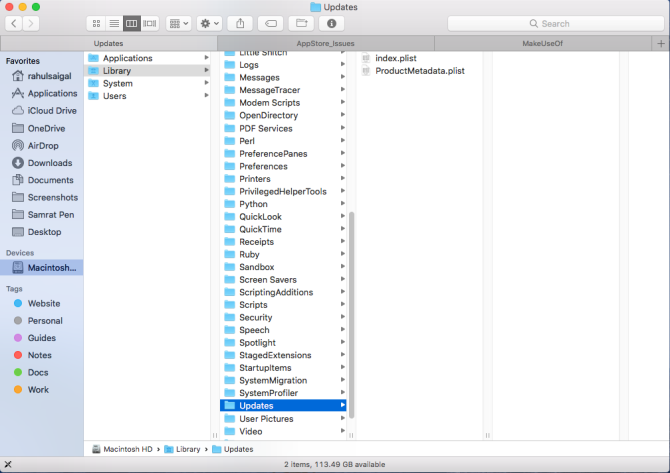This screenshot has height=473, width=670.
Task: Select the Updates folder in Library column
Action: [283, 405]
